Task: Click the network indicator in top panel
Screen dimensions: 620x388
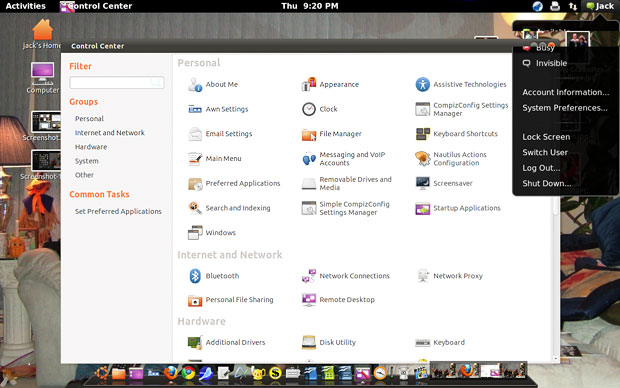Action: (573, 6)
